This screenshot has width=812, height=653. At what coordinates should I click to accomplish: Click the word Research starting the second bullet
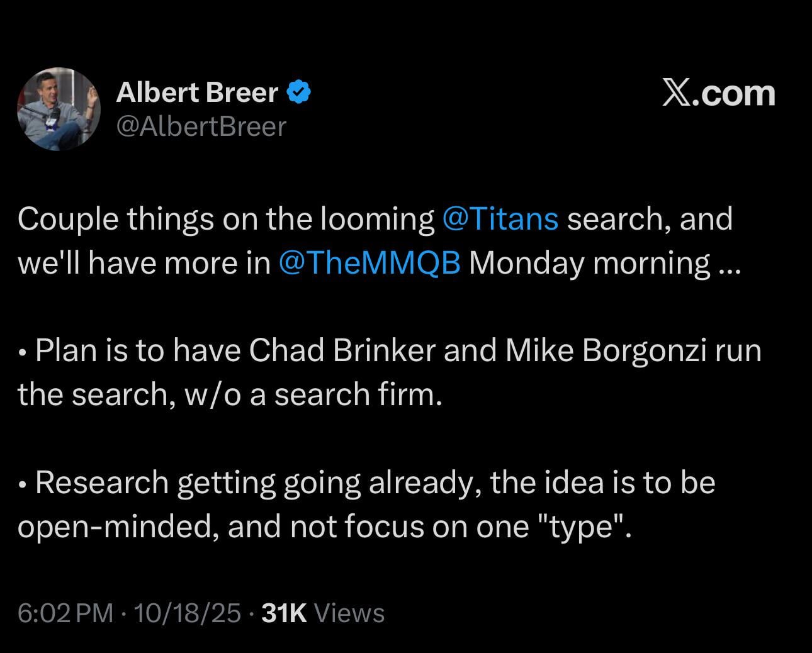coord(102,483)
